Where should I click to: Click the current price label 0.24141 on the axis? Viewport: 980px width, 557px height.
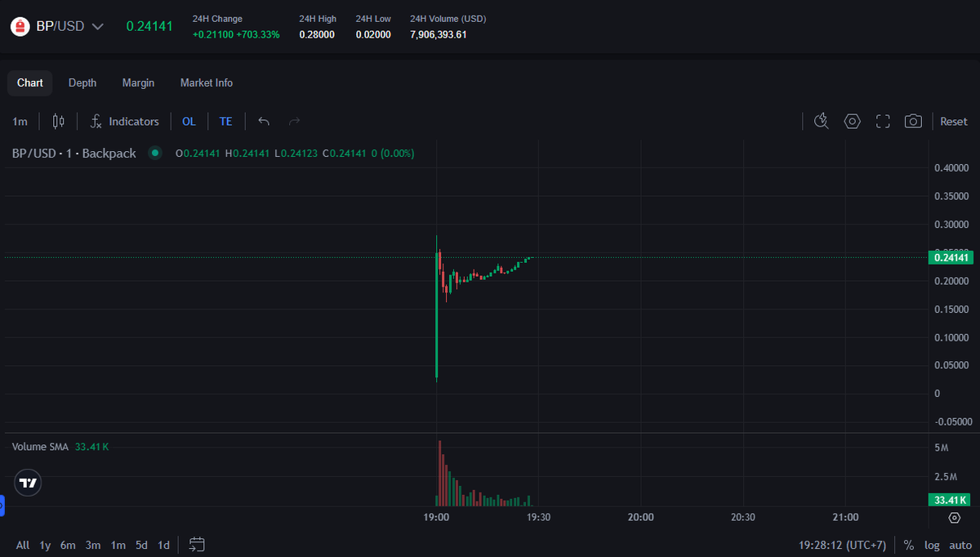point(951,258)
